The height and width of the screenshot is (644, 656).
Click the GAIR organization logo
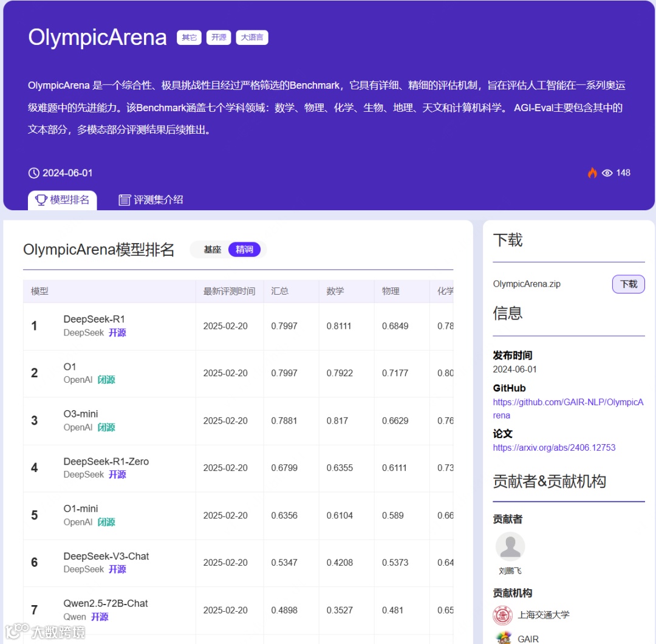[x=504, y=638]
